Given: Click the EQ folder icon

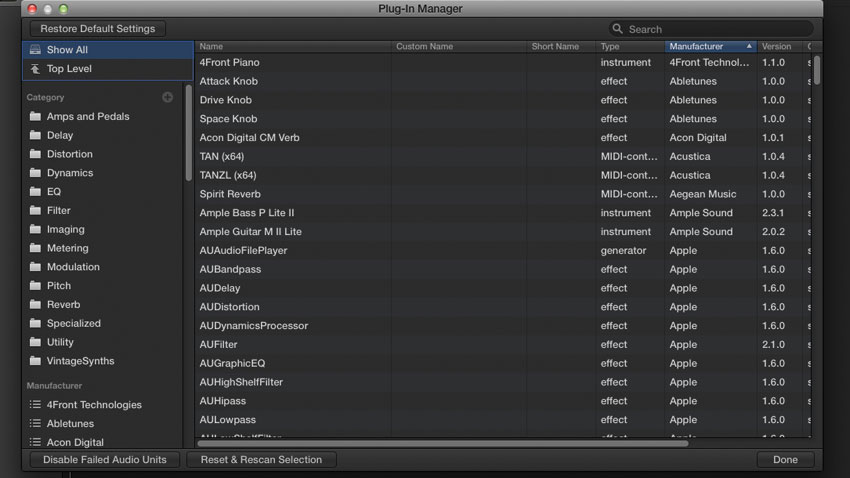Looking at the screenshot, I should [x=35, y=191].
